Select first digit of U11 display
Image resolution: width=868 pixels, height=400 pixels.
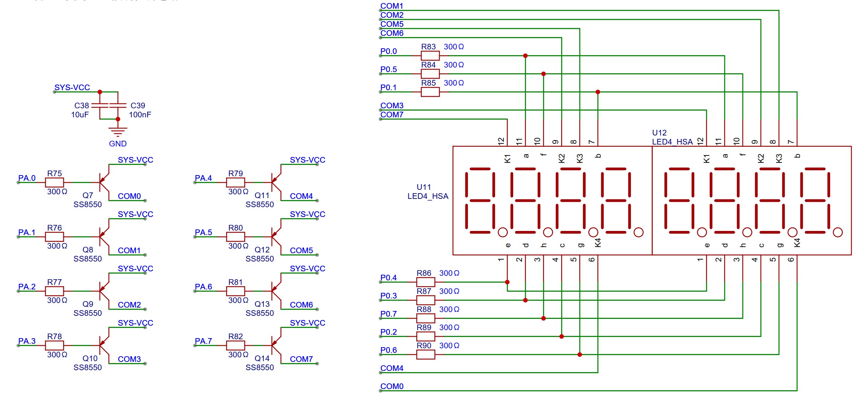(x=480, y=200)
